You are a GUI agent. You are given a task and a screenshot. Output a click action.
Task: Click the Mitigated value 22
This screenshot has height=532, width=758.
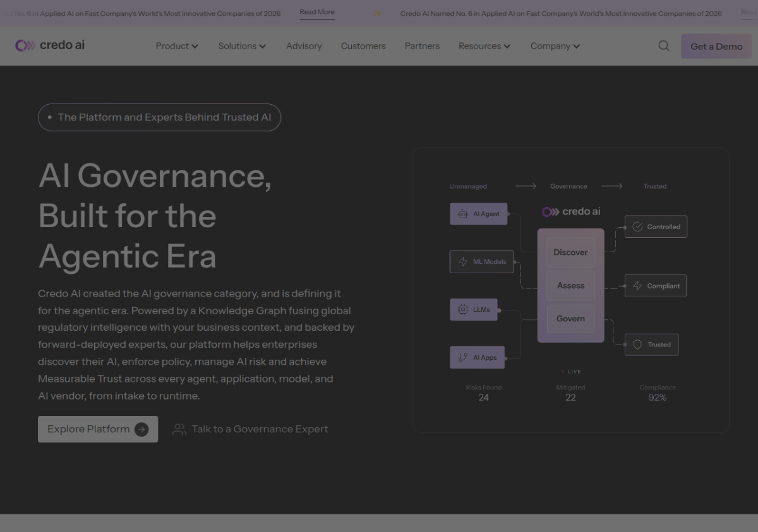(x=570, y=398)
